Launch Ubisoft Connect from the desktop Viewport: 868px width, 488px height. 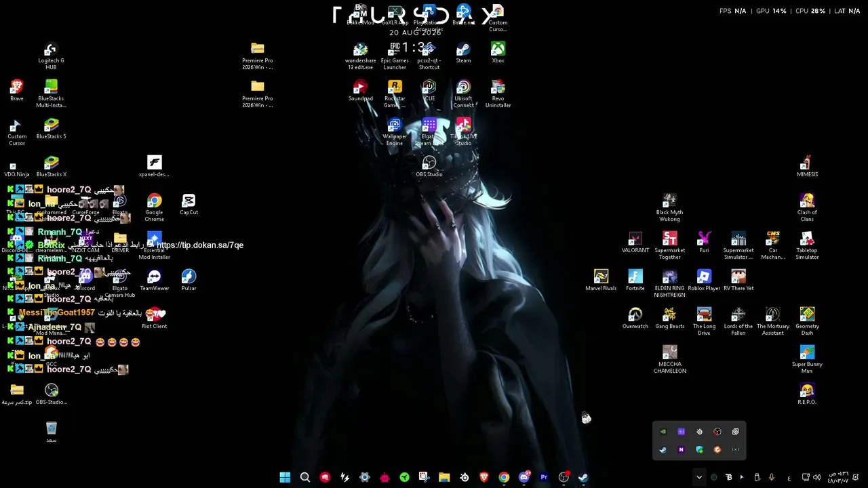[463, 94]
